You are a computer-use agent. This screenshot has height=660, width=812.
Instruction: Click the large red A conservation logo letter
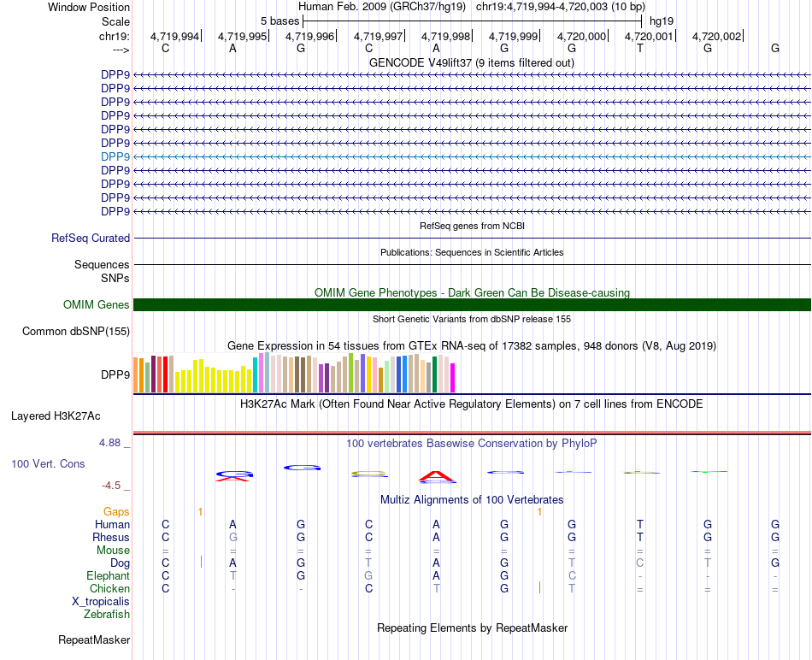[436, 476]
